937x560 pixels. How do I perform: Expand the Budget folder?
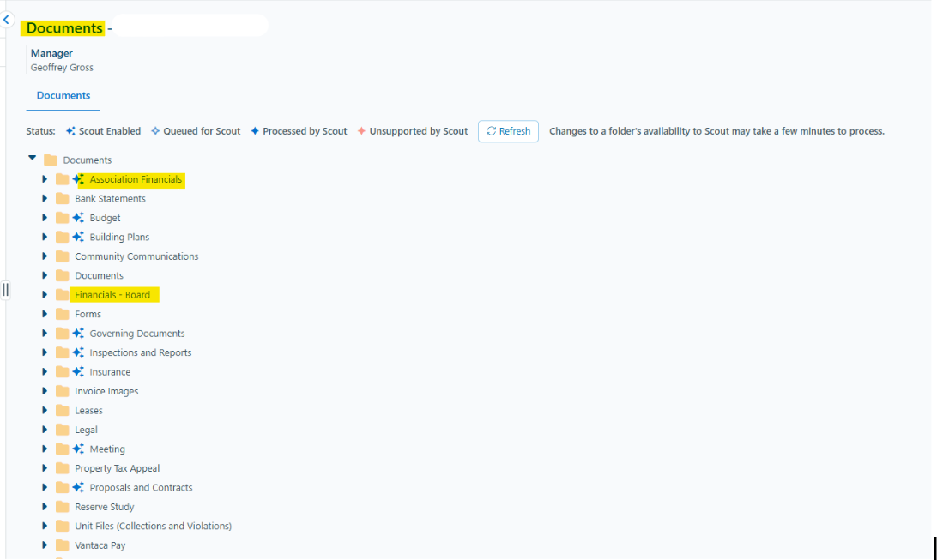(45, 218)
